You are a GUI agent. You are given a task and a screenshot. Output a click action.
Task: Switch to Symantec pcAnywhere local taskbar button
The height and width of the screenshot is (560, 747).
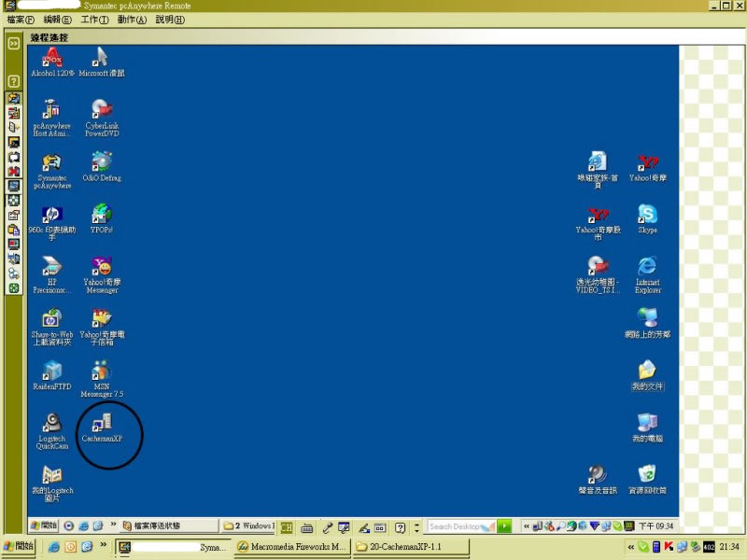pos(174,547)
